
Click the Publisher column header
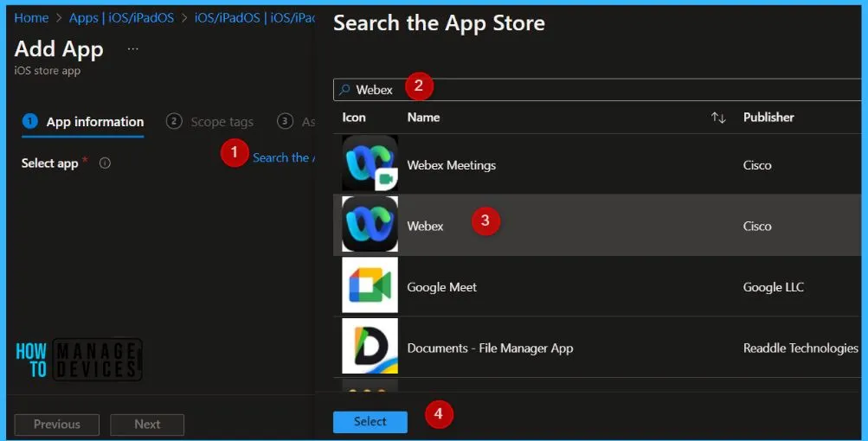[768, 118]
